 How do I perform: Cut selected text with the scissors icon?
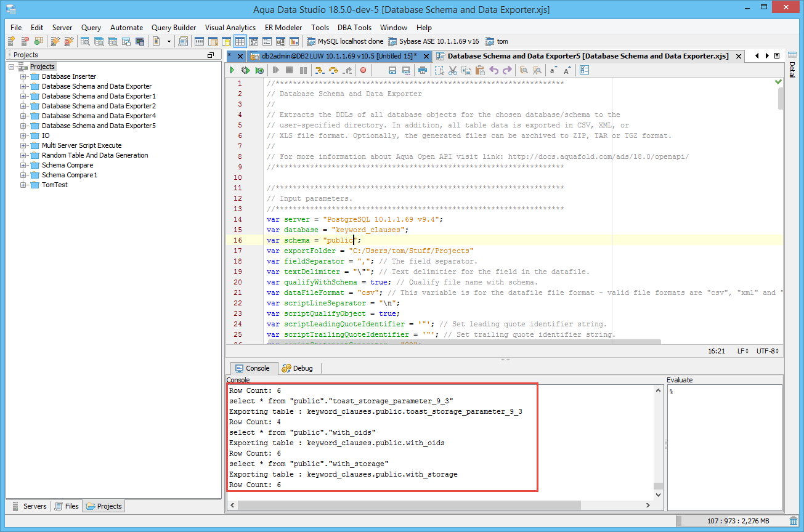click(x=453, y=71)
